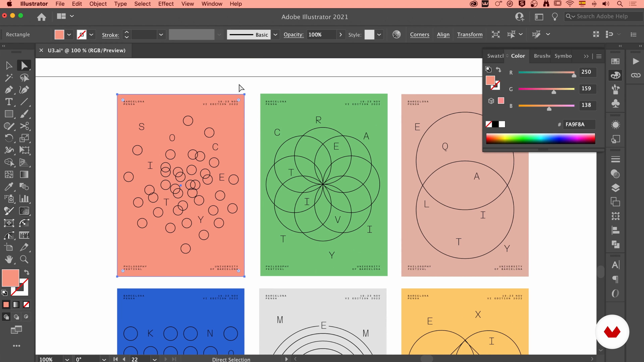Enable Draw Behind mode

point(16,317)
